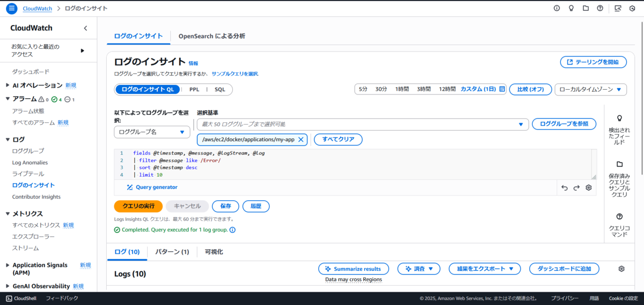Open CloudShell from the bottom bar
Image resolution: width=644 pixels, height=305 pixels.
point(21,298)
